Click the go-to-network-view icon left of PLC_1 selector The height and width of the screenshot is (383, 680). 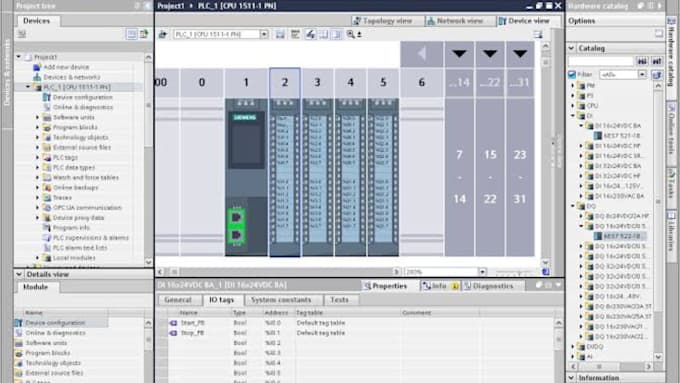pos(163,34)
